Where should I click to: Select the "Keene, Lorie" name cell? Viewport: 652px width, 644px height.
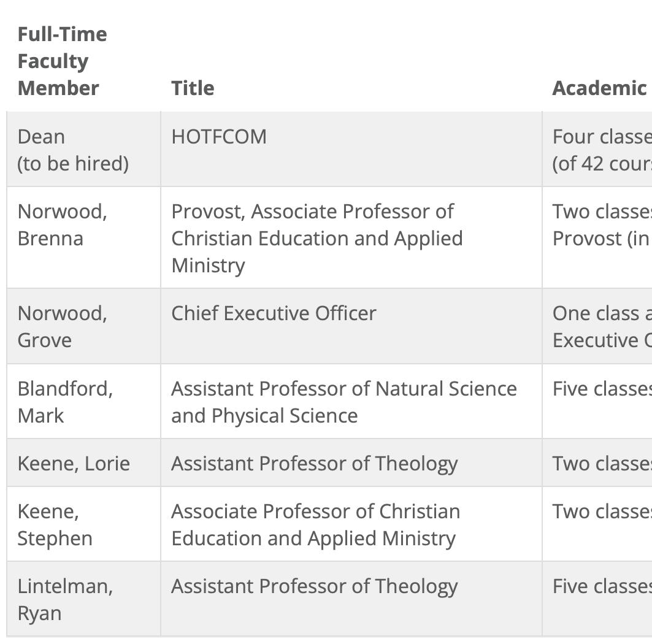pyautogui.click(x=74, y=463)
